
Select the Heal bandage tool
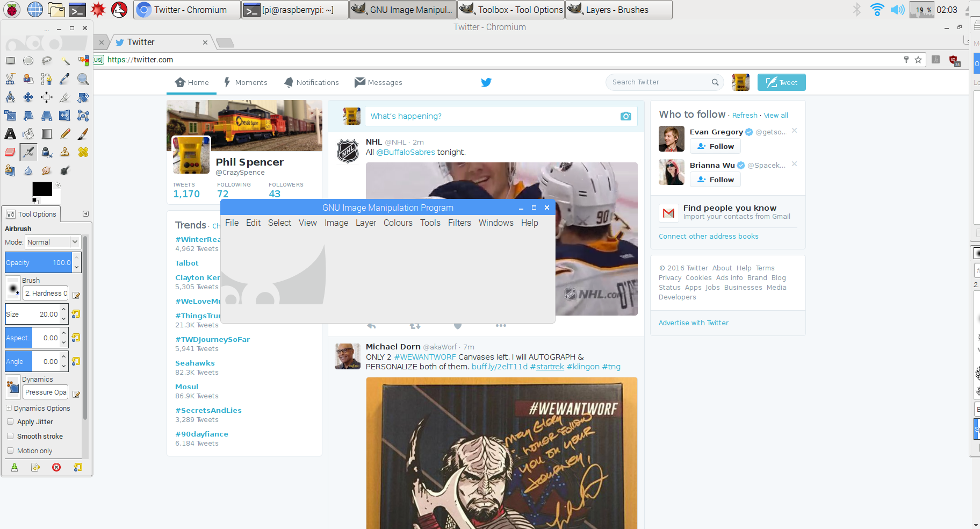(83, 152)
